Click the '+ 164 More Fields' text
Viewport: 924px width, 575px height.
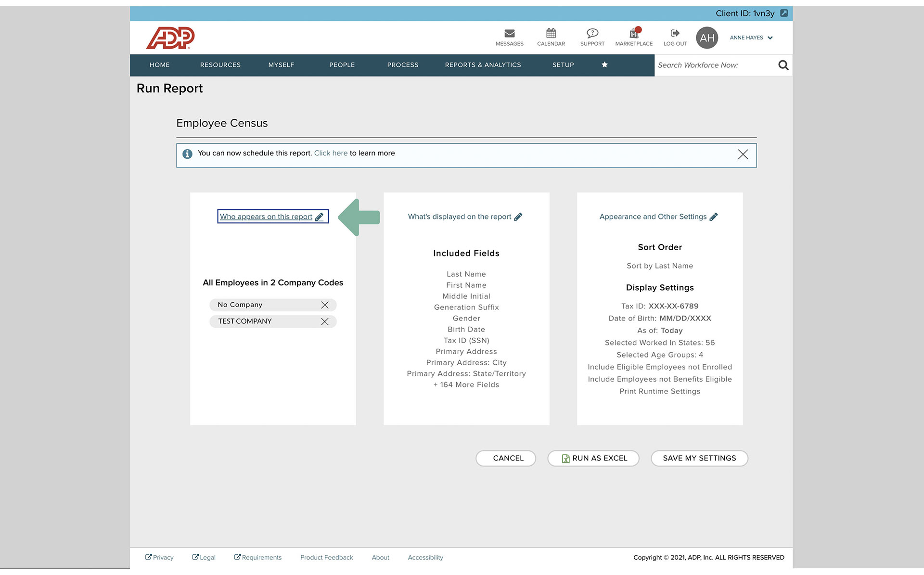(x=466, y=384)
